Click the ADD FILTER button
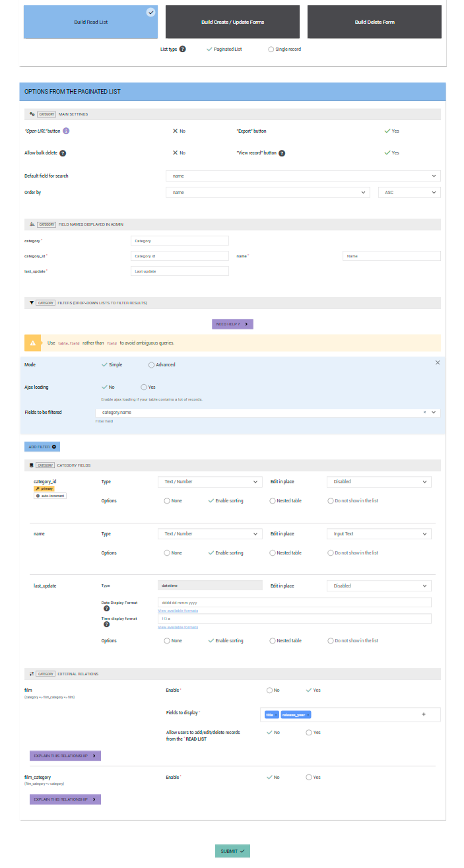 (x=42, y=446)
